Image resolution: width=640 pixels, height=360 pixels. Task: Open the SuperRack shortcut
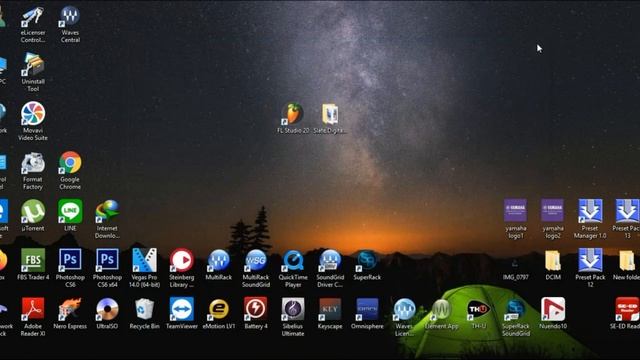click(x=367, y=260)
